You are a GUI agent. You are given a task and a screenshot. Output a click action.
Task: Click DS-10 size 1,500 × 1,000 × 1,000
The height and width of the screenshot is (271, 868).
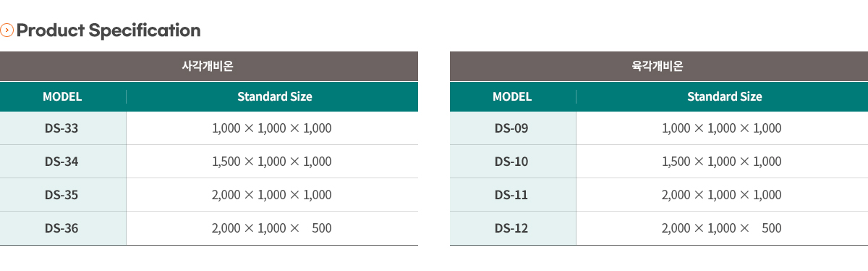click(x=723, y=162)
